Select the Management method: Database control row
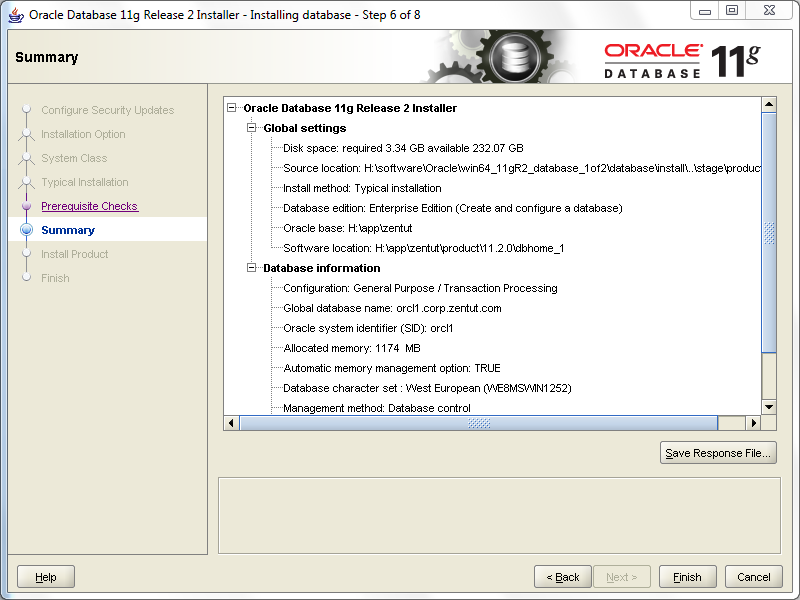 [x=377, y=408]
